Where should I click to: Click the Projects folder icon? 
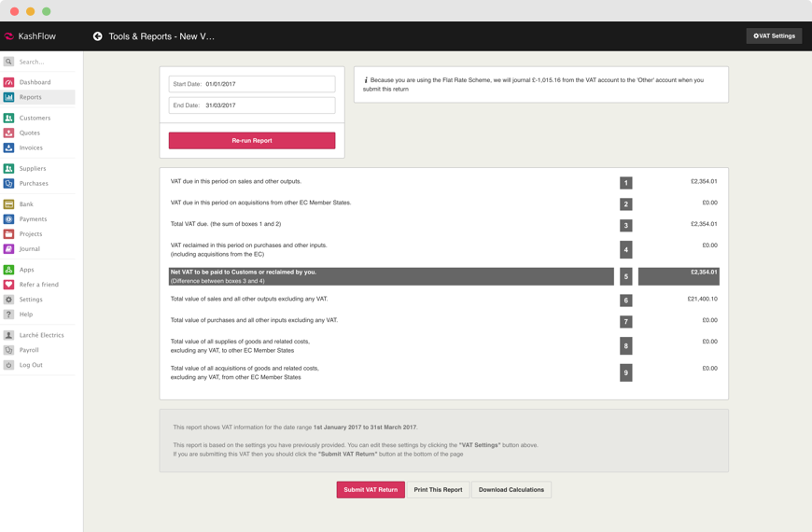8,233
